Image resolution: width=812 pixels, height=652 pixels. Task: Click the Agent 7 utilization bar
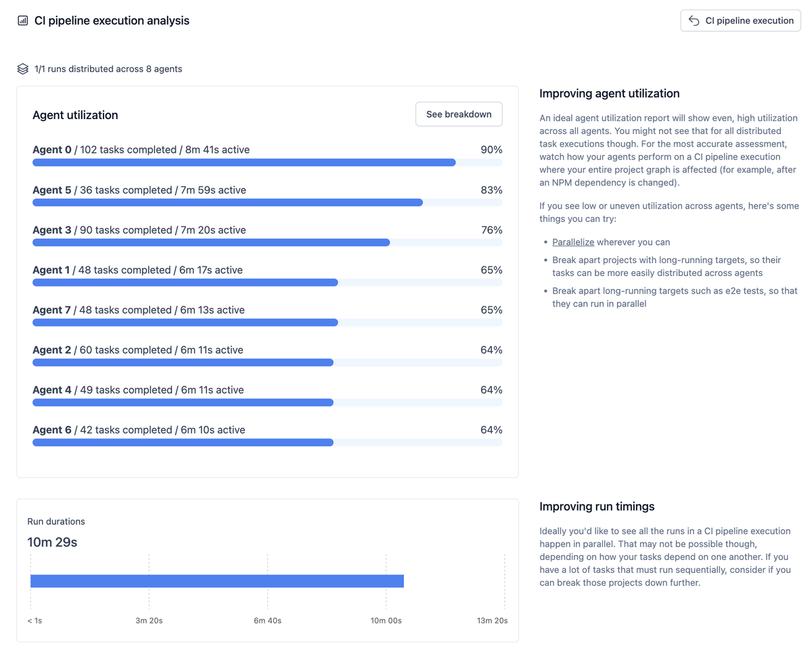267,322
